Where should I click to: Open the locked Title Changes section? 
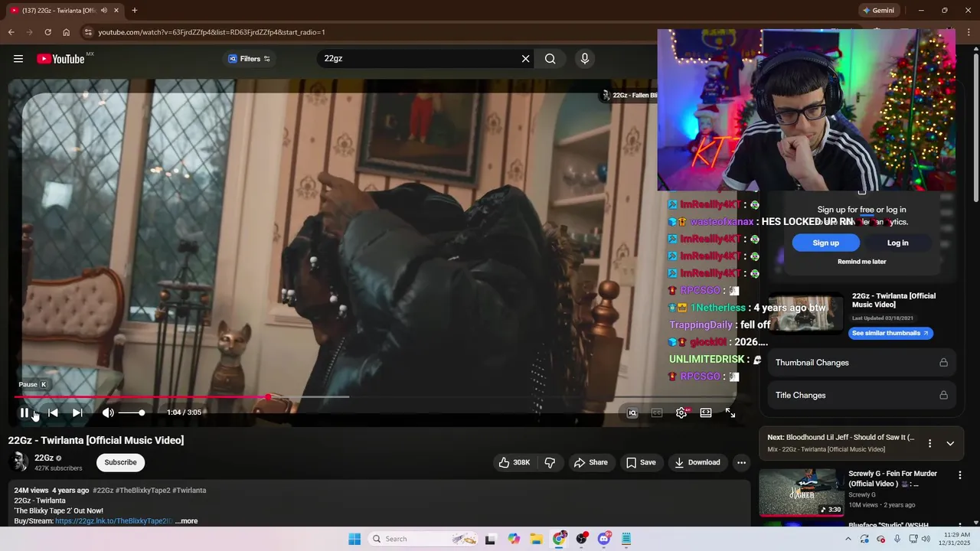pos(861,396)
